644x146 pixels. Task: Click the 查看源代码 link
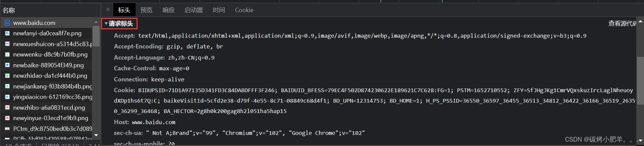tap(622, 24)
